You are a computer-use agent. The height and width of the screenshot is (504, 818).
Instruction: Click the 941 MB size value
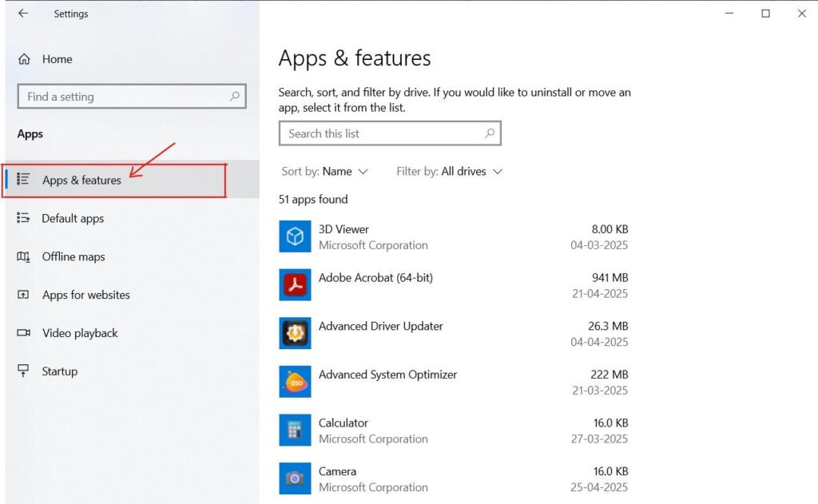coord(610,278)
